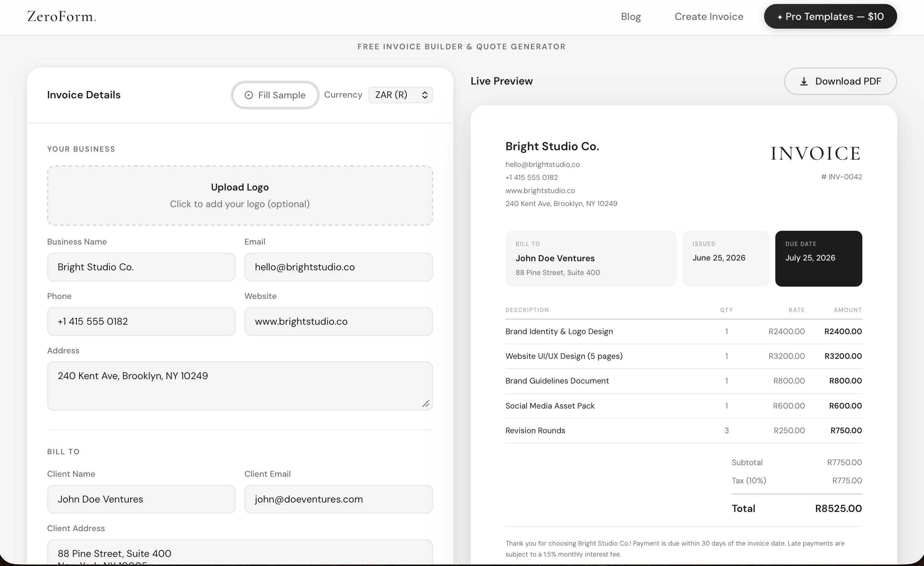924x566 pixels.
Task: Click the Bright Studio Co. preview title
Action: (x=552, y=146)
